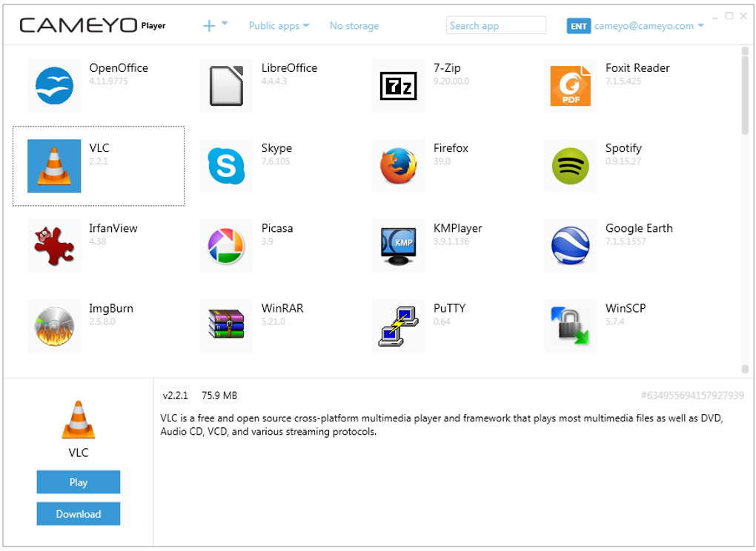Choose the PuTTY computers icon
This screenshot has height=551, width=756.
coord(398,327)
